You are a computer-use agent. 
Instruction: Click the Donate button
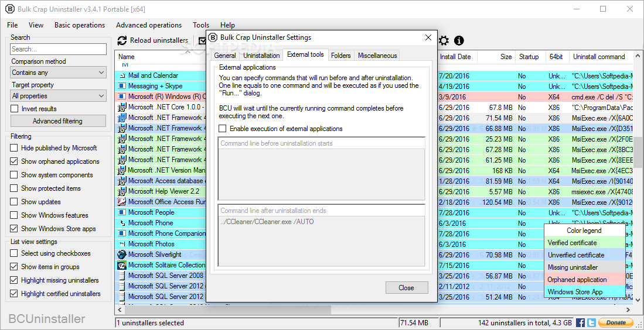[x=616, y=322]
